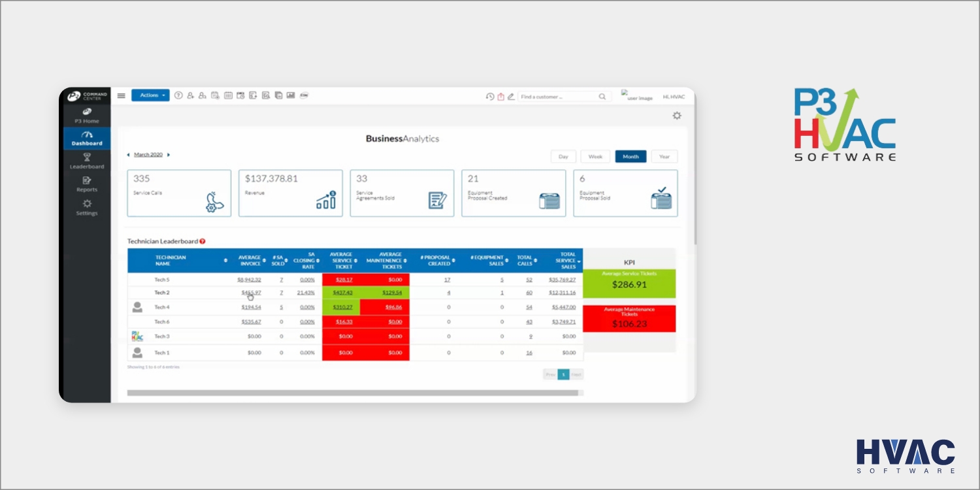980x490 pixels.
Task: Click the red share upload icon
Action: tap(500, 97)
